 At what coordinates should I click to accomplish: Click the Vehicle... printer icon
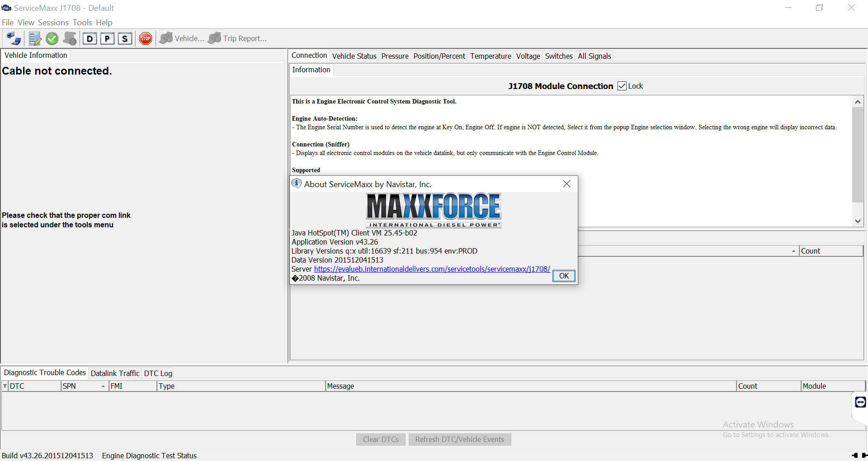click(166, 38)
